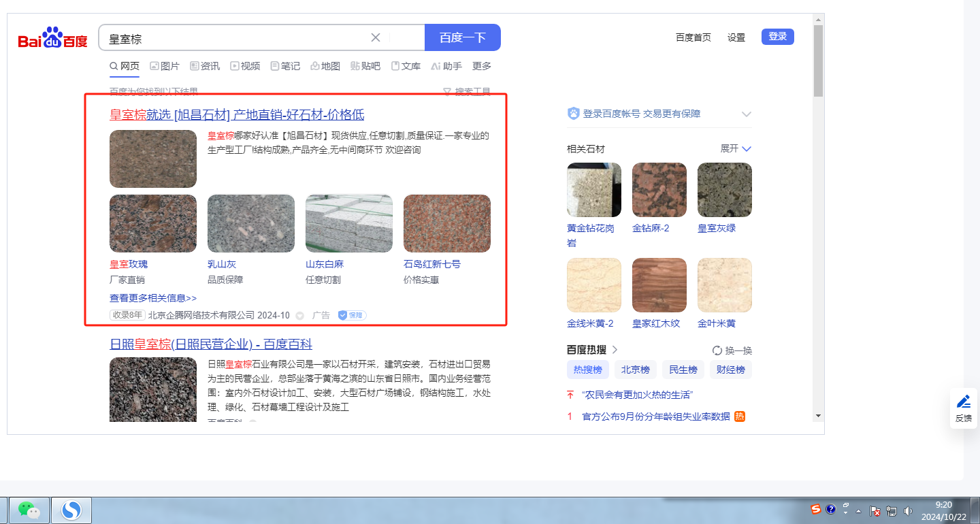Viewport: 980px width, 524px height.
Task: Click the Sogou input method tray icon
Action: point(815,509)
